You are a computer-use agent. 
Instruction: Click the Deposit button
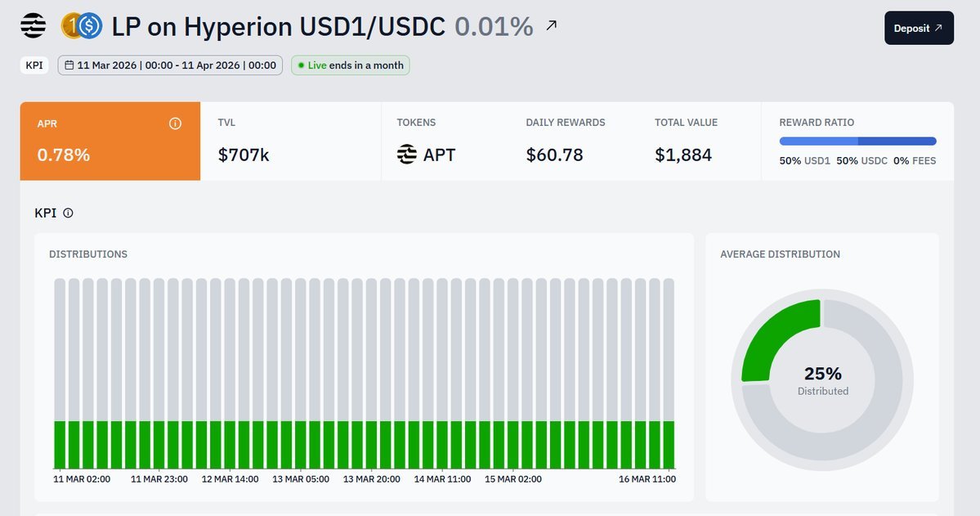point(919,28)
